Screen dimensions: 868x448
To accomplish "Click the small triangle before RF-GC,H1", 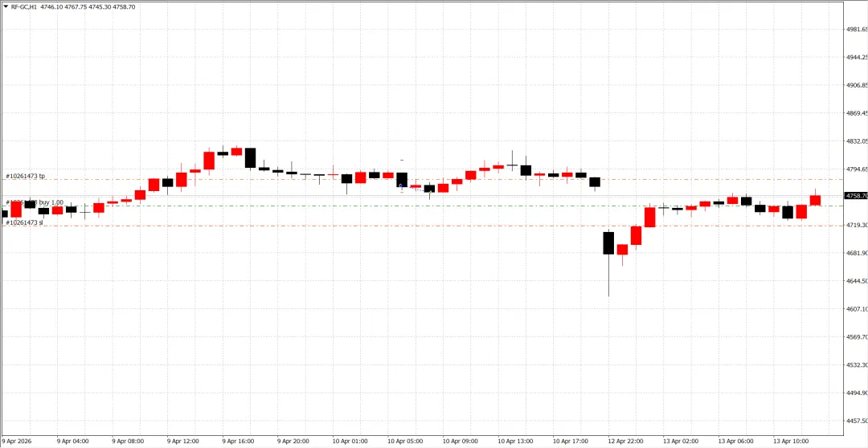I will coord(6,6).
